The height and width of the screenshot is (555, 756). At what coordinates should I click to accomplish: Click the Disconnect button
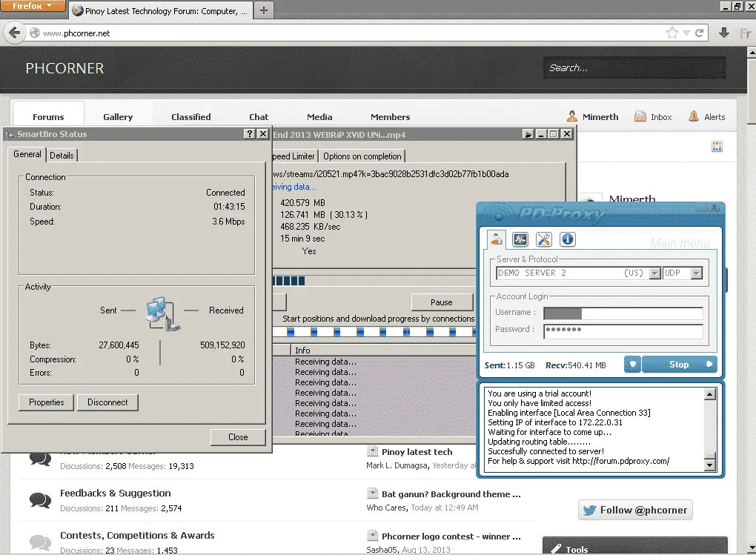tap(107, 402)
